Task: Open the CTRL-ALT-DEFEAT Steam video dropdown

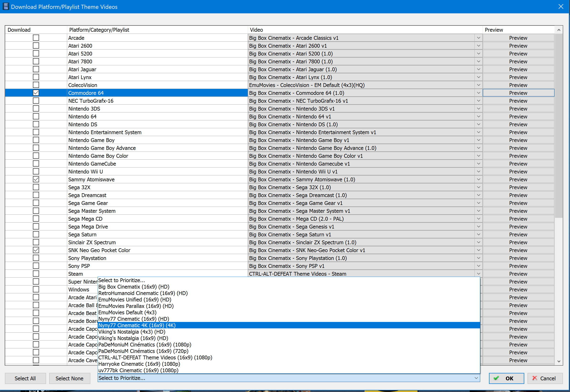Action: 479,274
